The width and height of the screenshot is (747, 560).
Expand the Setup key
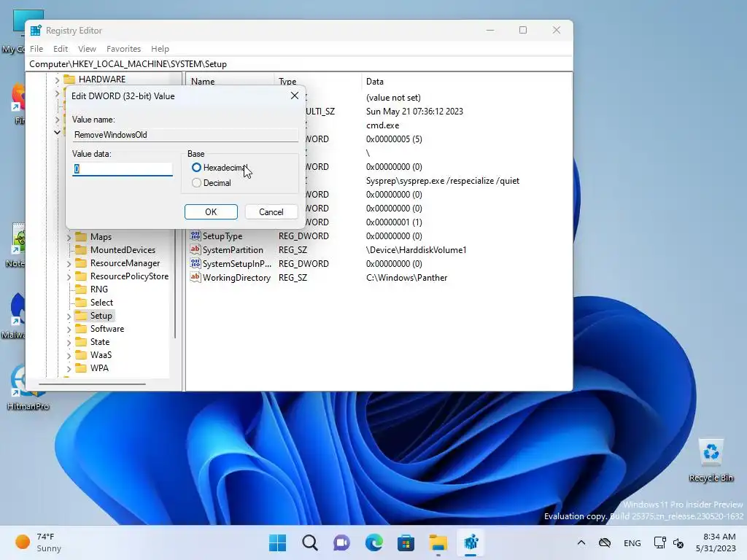(69, 316)
